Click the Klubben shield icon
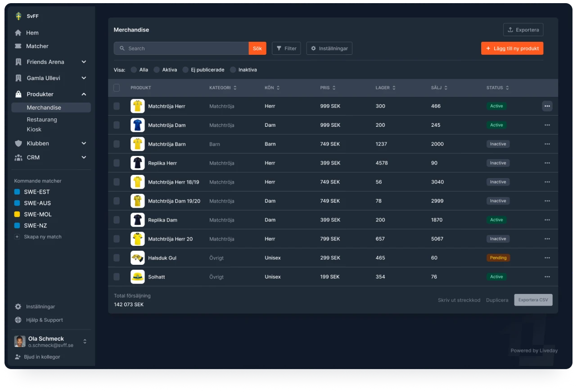Screen dimensions: 577x392 pos(18,143)
